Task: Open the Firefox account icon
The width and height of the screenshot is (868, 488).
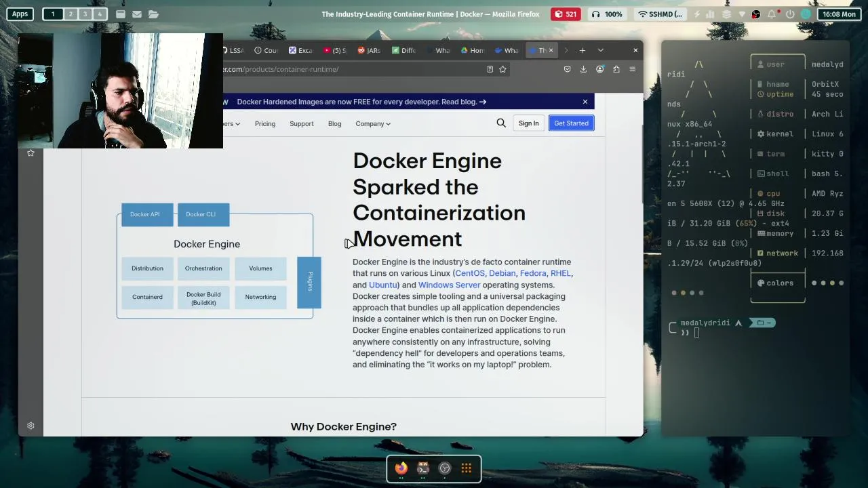Action: pos(599,69)
